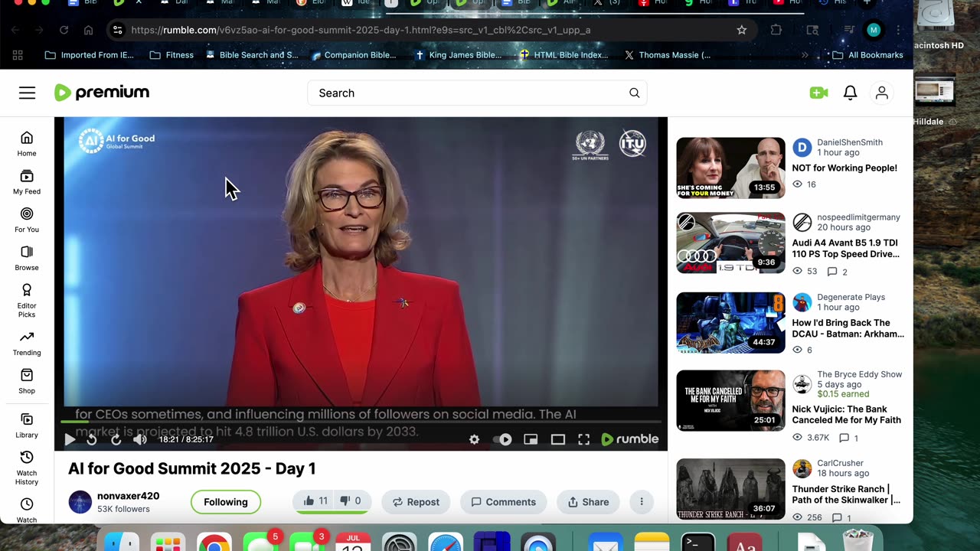Open Chrome extensions puzzle icon

coord(776,30)
